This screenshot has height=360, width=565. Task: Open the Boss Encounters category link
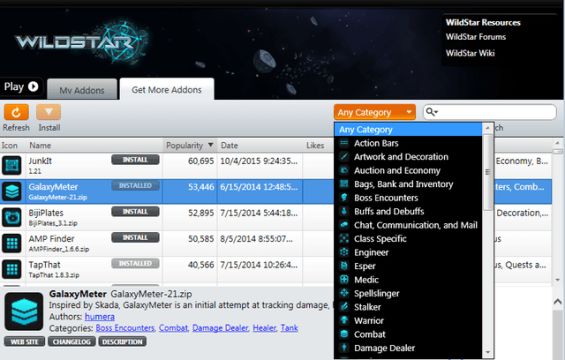[x=125, y=328]
